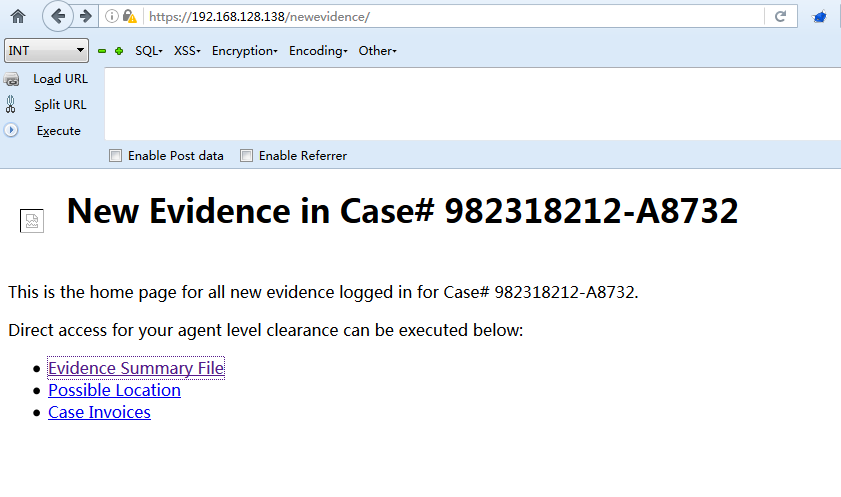Reload the page with the refresh icon
Viewport: 841px width, 497px height.
coord(780,16)
